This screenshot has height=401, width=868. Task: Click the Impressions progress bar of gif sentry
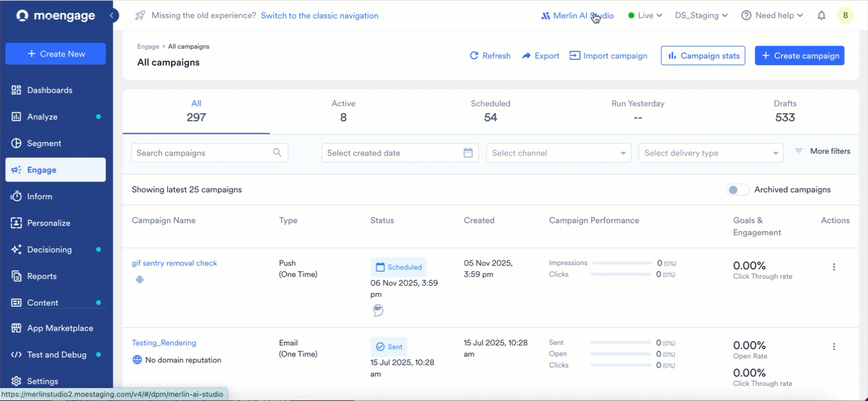pyautogui.click(x=622, y=263)
